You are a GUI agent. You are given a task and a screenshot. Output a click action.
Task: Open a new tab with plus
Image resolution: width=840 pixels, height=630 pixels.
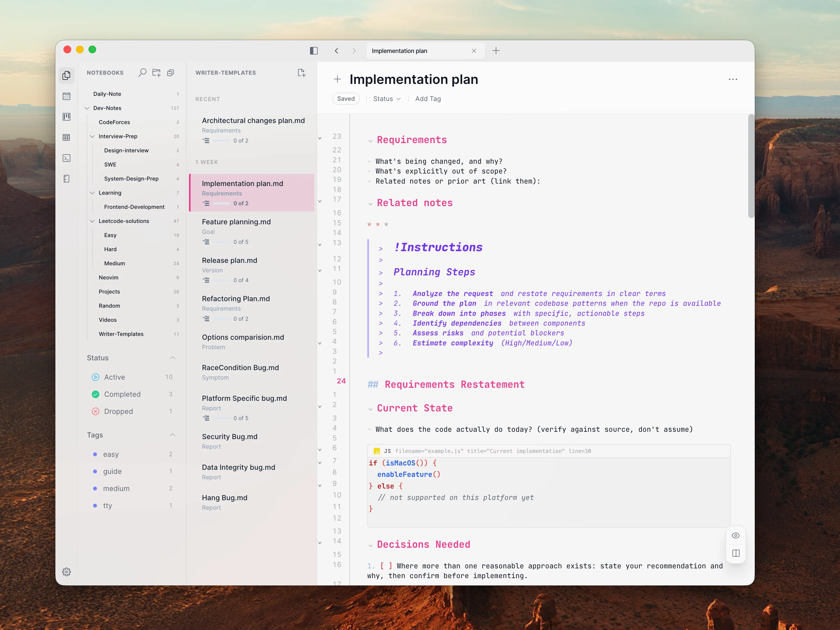(x=496, y=51)
